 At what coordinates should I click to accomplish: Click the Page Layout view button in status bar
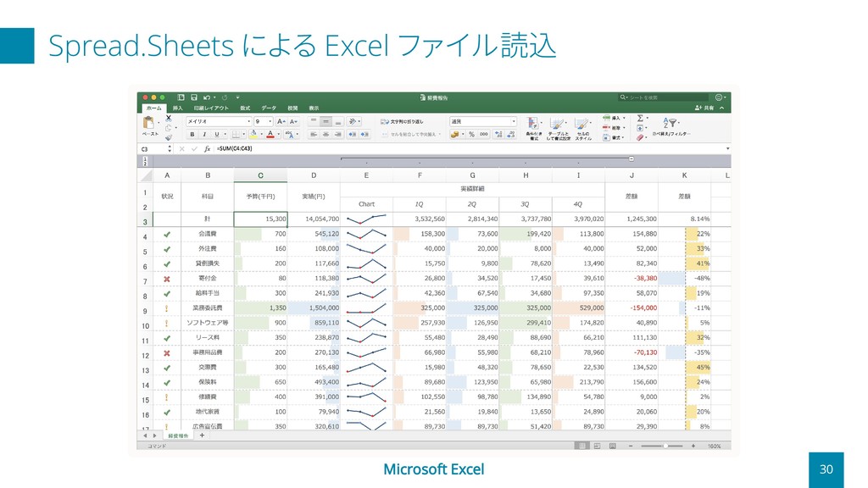tap(597, 446)
